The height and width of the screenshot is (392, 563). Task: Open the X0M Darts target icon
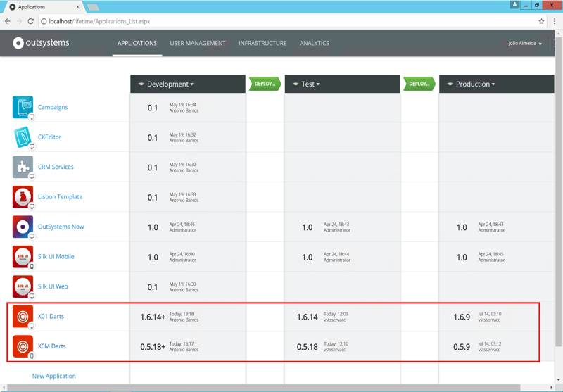23,346
